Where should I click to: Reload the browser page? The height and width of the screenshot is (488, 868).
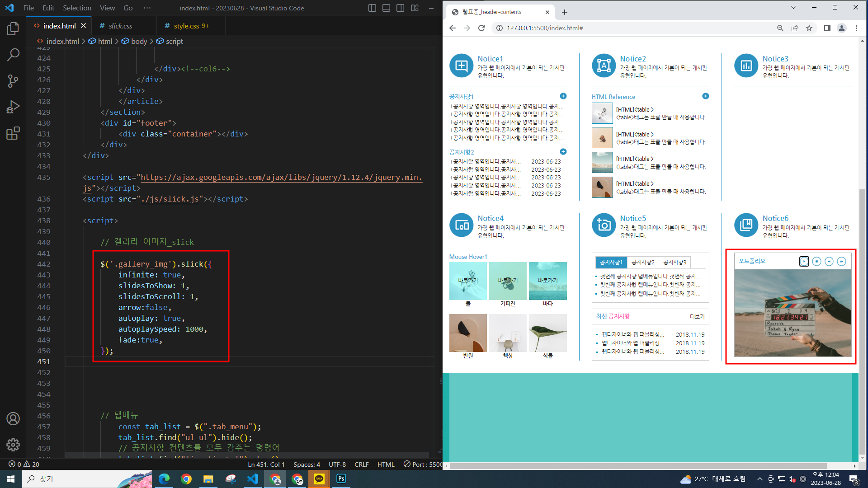(x=481, y=28)
